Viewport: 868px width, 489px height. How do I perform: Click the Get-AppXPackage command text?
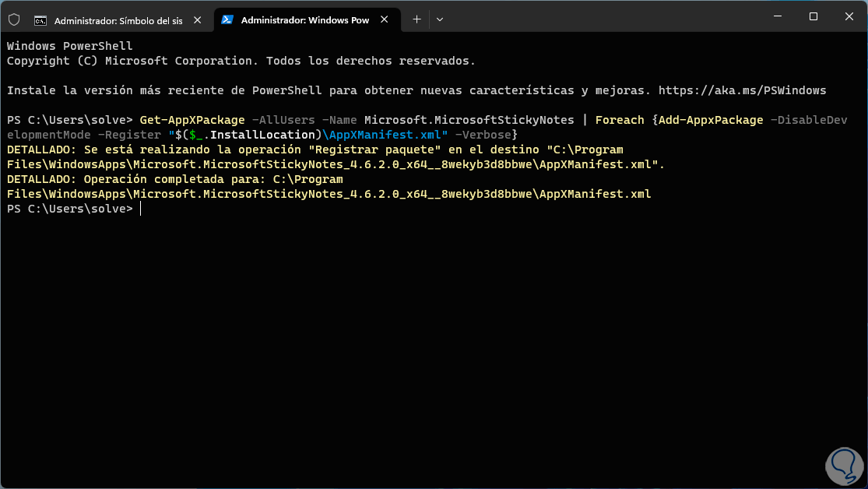click(x=192, y=120)
